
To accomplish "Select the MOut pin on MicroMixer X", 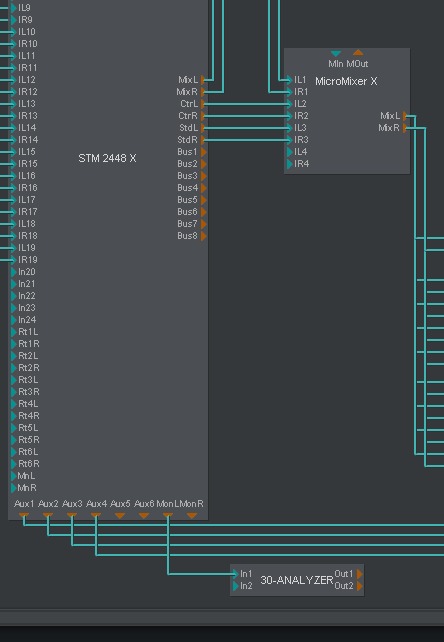I will click(358, 52).
